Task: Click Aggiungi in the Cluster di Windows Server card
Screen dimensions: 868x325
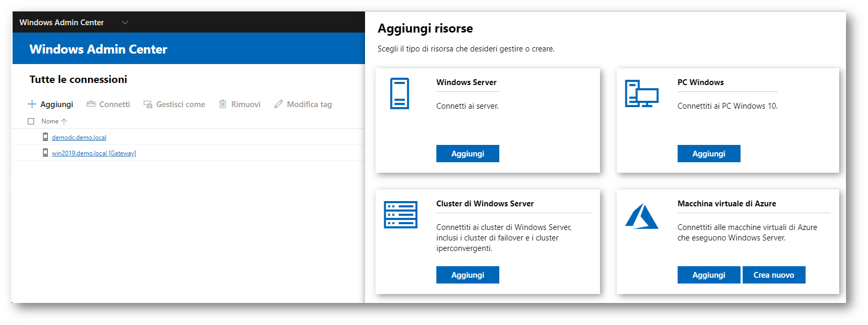Action: coord(468,275)
